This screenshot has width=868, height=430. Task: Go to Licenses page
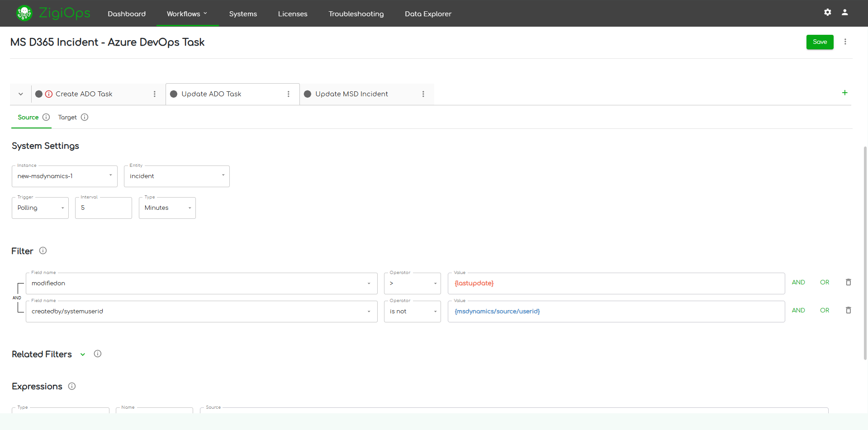(x=293, y=14)
